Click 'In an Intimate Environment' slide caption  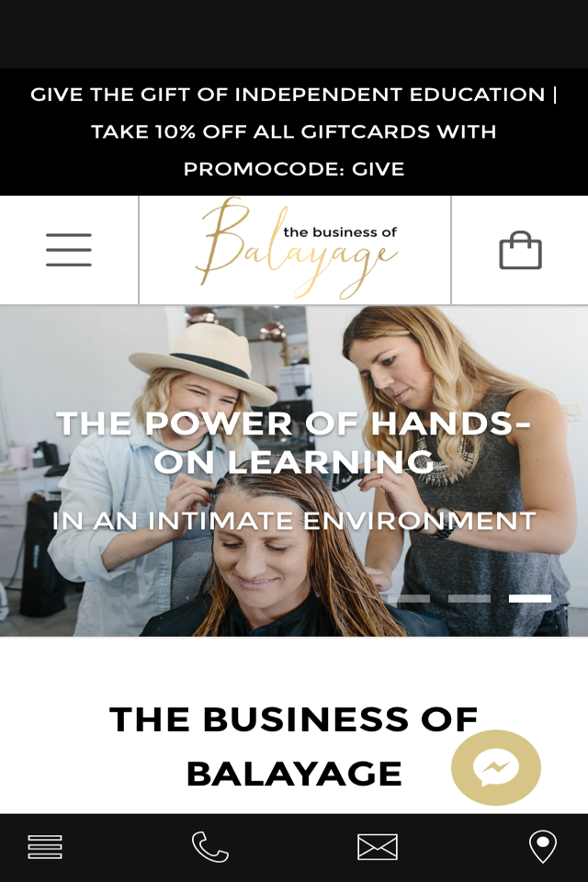(x=294, y=521)
